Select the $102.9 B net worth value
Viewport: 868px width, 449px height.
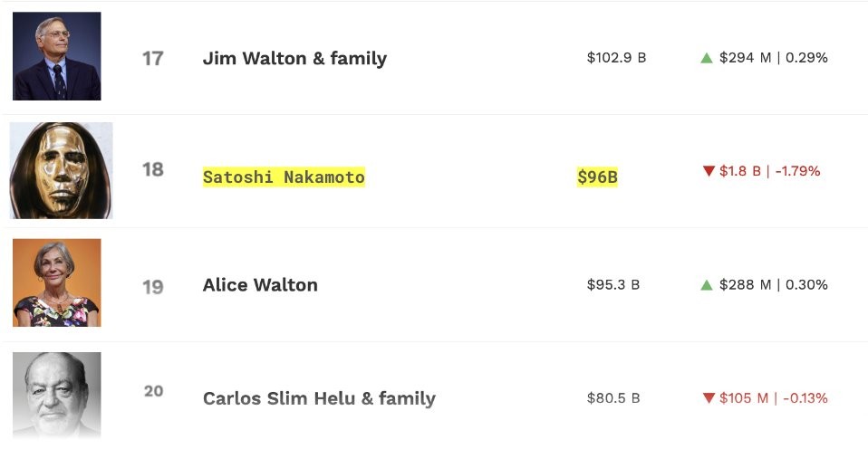[616, 58]
